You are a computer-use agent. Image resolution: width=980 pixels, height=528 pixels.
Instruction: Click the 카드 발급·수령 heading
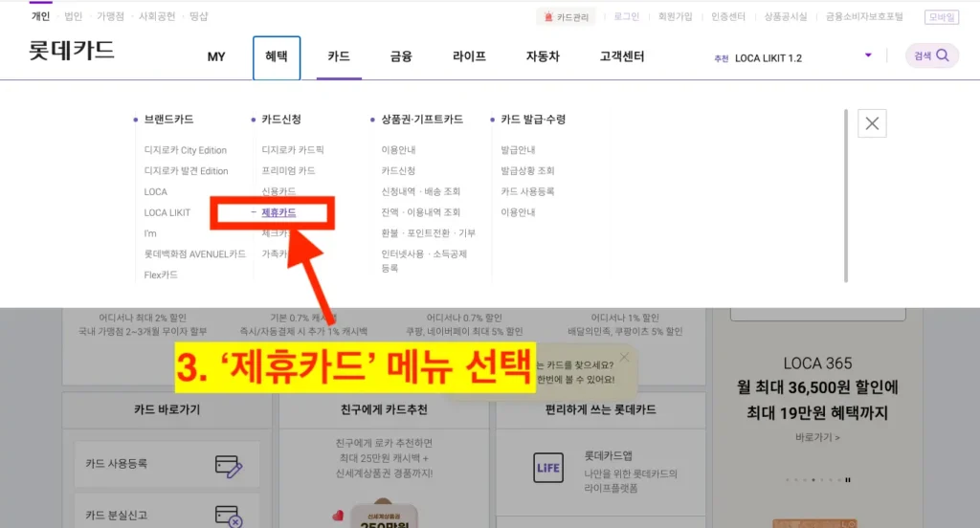(x=532, y=120)
